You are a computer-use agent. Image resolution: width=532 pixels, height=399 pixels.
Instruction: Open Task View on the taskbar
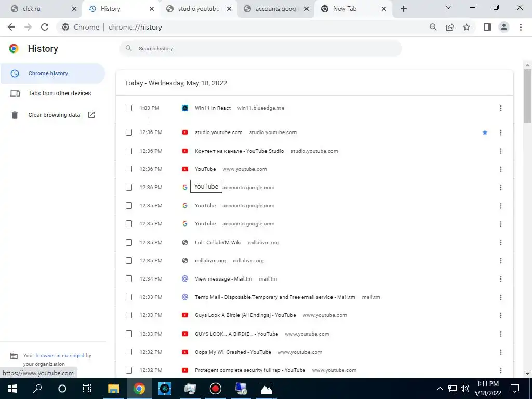tap(87, 389)
